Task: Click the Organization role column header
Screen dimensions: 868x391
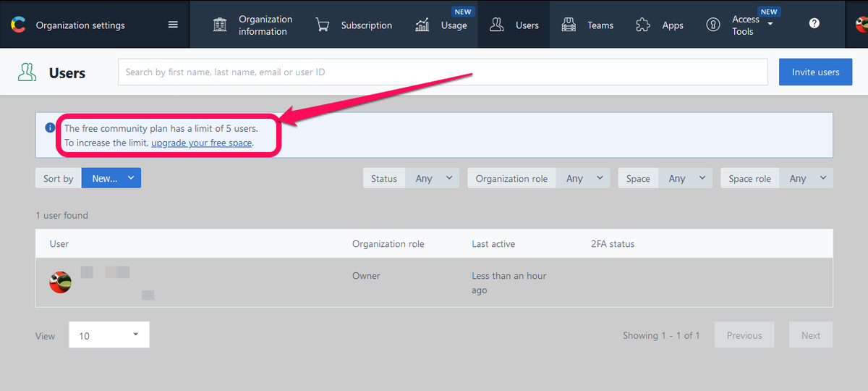Action: point(388,244)
